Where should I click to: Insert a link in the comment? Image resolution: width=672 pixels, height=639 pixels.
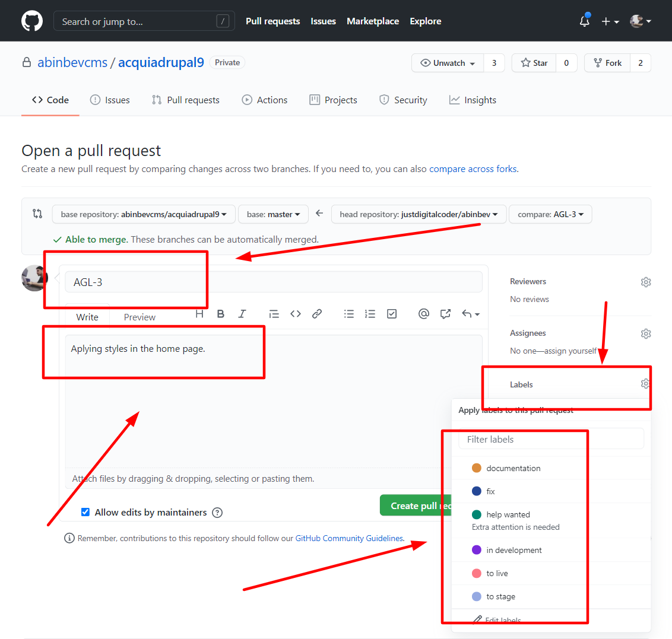pos(317,314)
